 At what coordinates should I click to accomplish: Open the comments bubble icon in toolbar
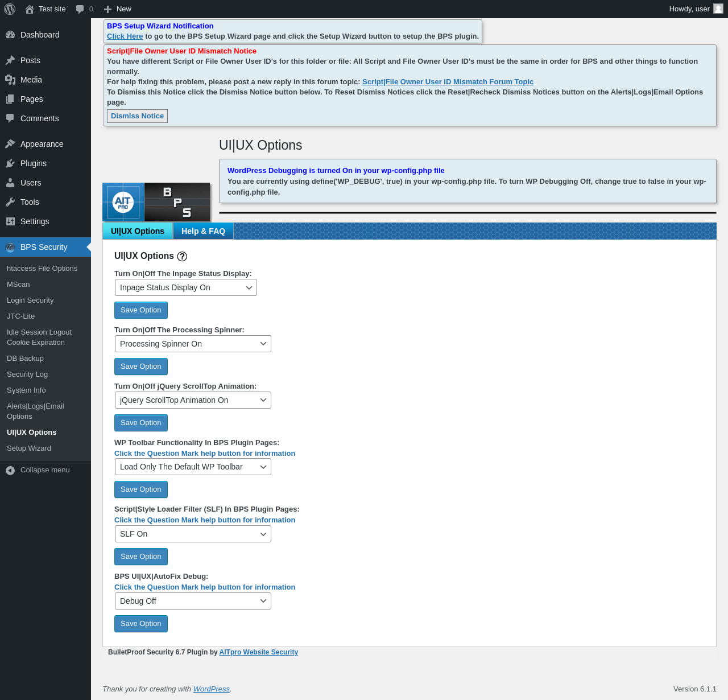pyautogui.click(x=80, y=9)
